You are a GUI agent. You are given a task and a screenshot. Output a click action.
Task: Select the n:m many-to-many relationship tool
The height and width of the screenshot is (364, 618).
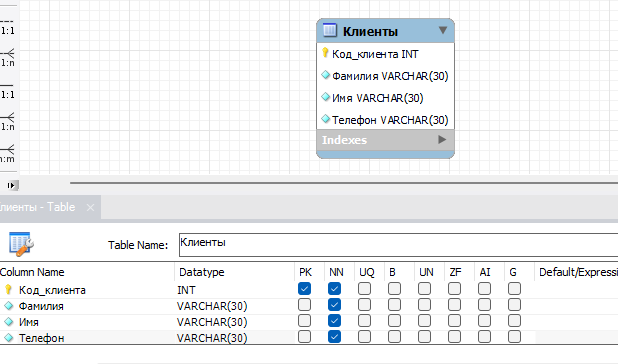(7, 154)
